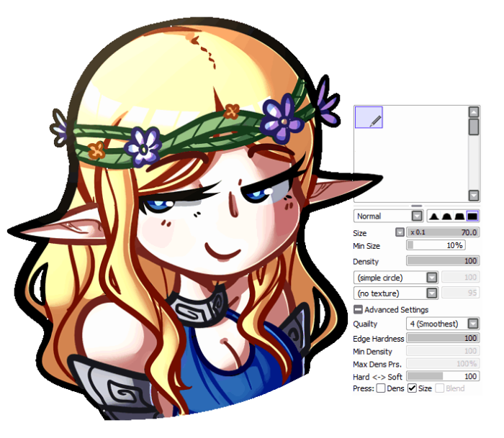Click the panel divider grip handle
This screenshot has width=504, height=438.
tap(417, 206)
